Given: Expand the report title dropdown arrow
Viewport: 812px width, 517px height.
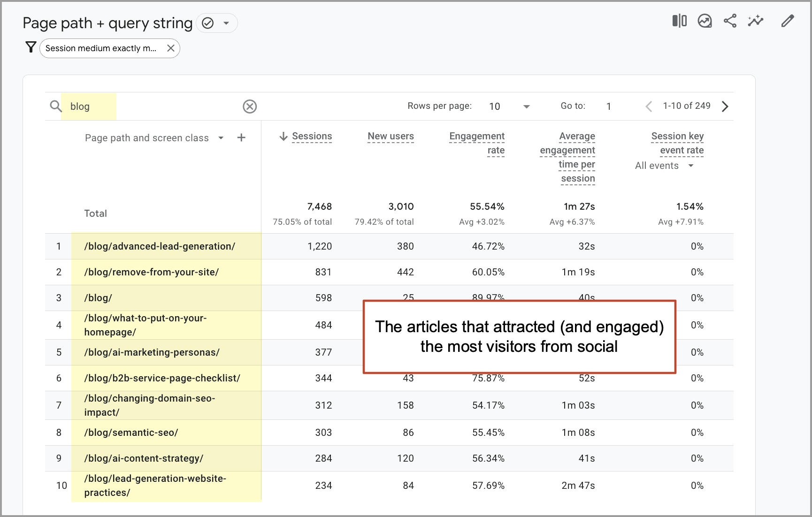Looking at the screenshot, I should point(226,23).
